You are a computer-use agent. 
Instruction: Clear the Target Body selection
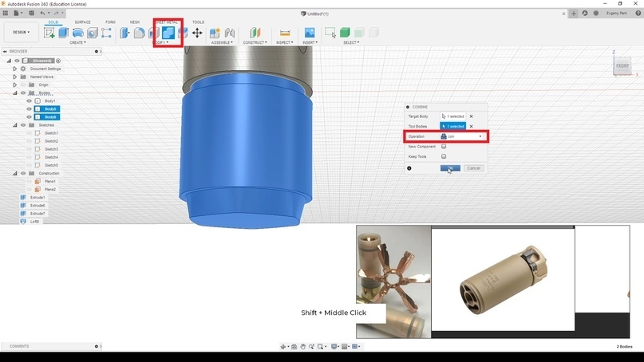(471, 116)
